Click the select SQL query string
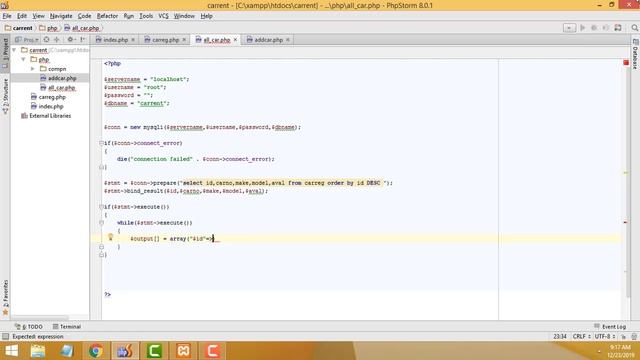The width and height of the screenshot is (640, 360). click(x=282, y=183)
